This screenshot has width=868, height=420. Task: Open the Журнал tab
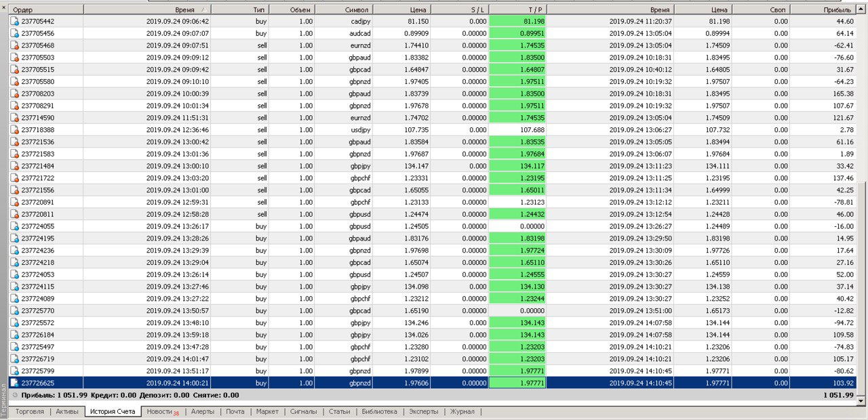pyautogui.click(x=462, y=411)
